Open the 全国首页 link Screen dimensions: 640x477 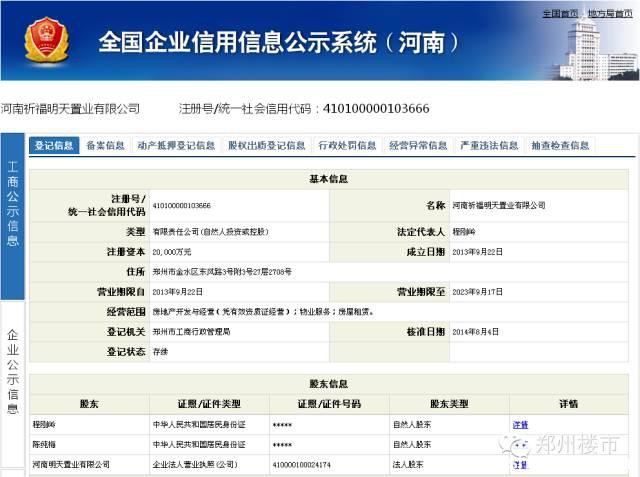[x=560, y=13]
